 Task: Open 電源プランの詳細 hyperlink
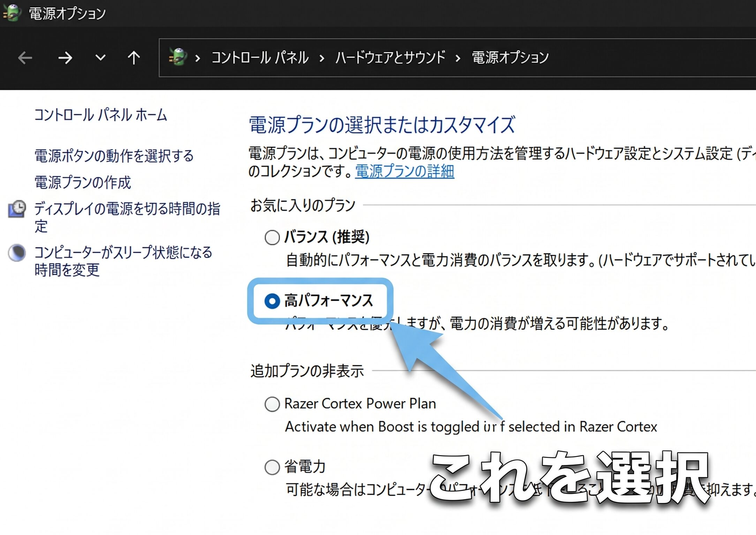coord(405,171)
